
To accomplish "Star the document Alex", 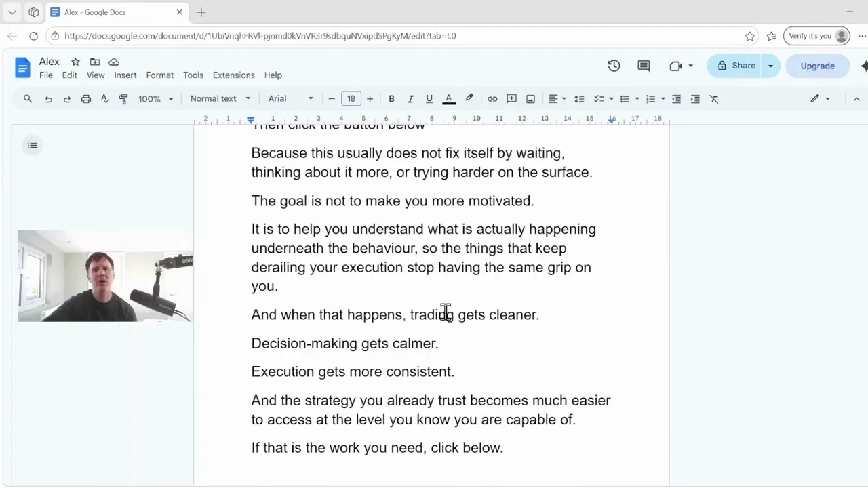I will pyautogui.click(x=75, y=62).
